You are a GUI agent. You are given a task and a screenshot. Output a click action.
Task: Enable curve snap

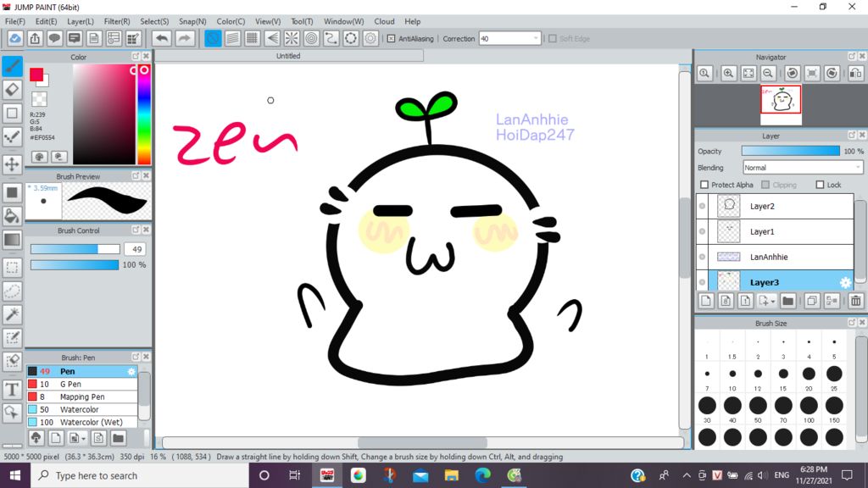(x=331, y=38)
